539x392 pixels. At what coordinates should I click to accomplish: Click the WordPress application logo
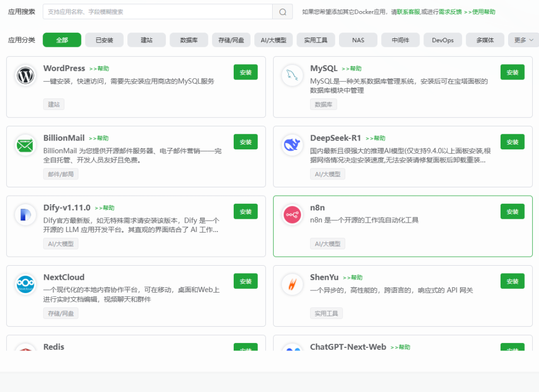tap(25, 75)
